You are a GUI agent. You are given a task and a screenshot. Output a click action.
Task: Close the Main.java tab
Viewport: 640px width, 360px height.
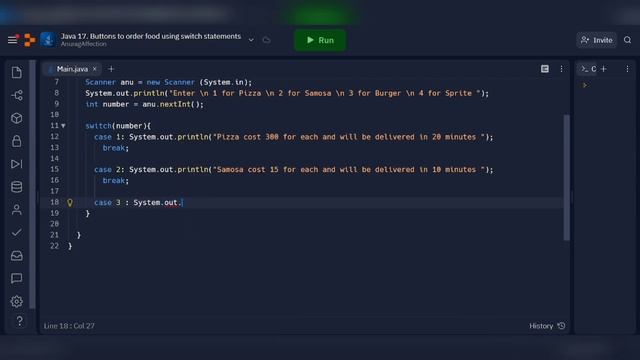point(95,69)
